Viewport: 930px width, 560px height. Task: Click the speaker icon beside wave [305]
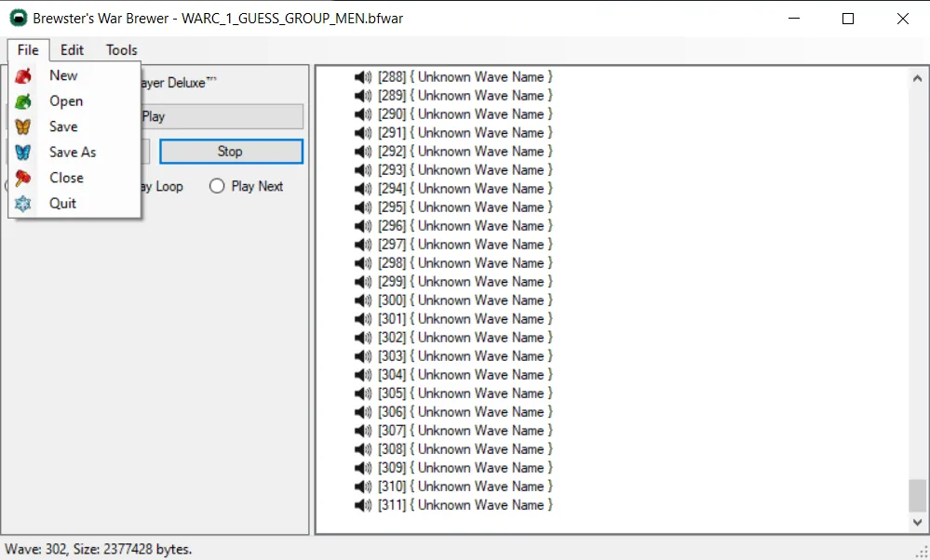coord(363,393)
